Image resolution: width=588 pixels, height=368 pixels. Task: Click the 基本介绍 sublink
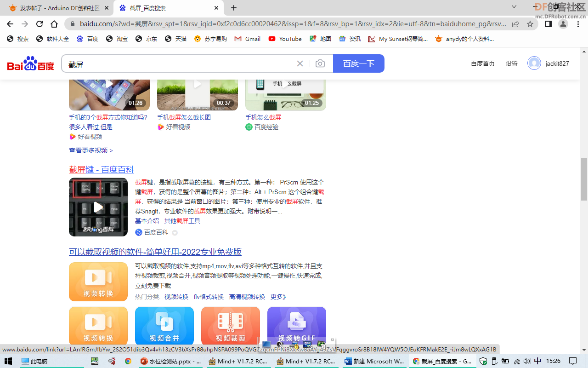pyautogui.click(x=147, y=221)
